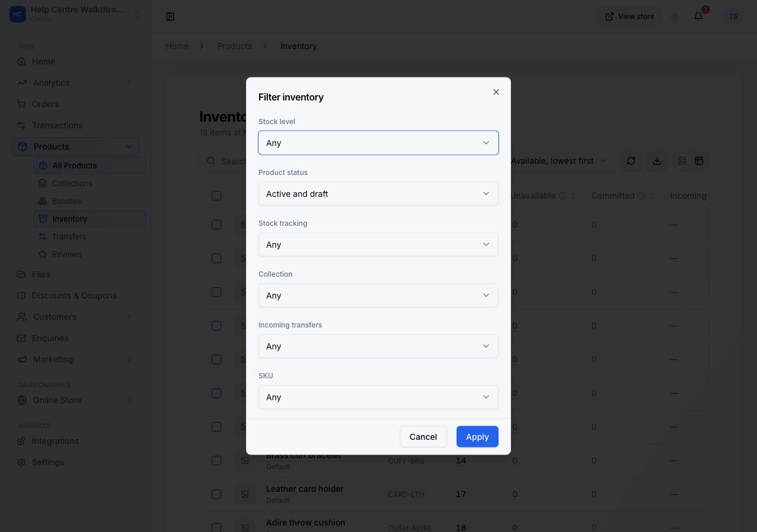Open Files in the sidebar

point(76,274)
